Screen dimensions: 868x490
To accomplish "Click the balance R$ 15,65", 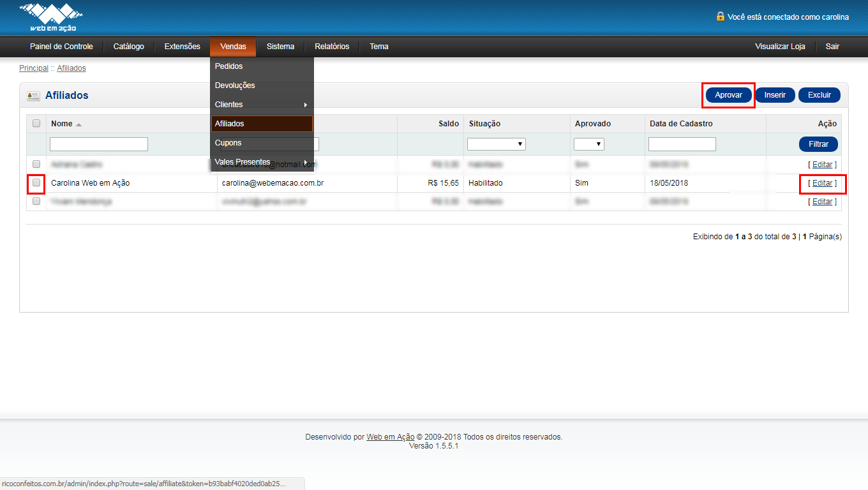I will pos(444,183).
